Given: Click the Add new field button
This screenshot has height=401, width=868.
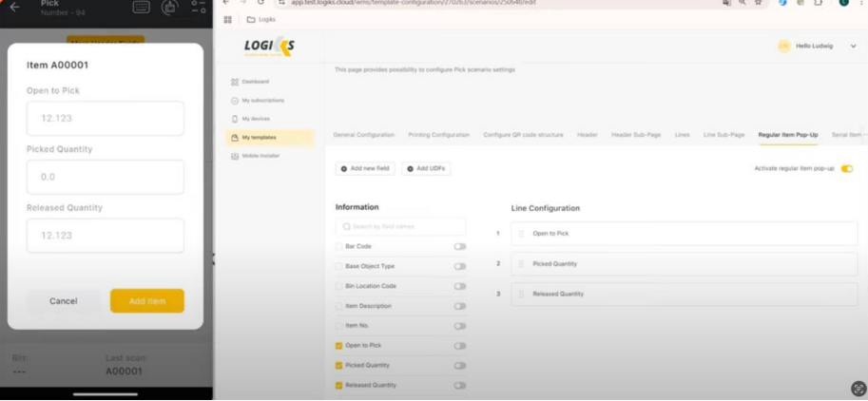Looking at the screenshot, I should (365, 168).
